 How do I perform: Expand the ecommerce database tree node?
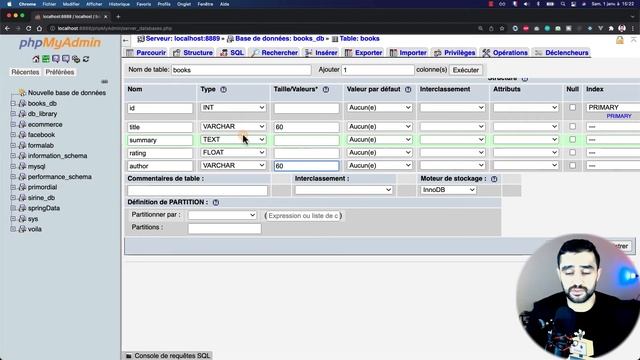coord(13,124)
